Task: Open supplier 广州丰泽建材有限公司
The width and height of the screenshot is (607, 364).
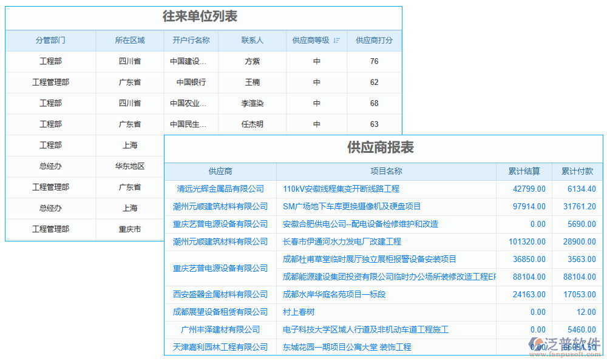Action: [221, 329]
